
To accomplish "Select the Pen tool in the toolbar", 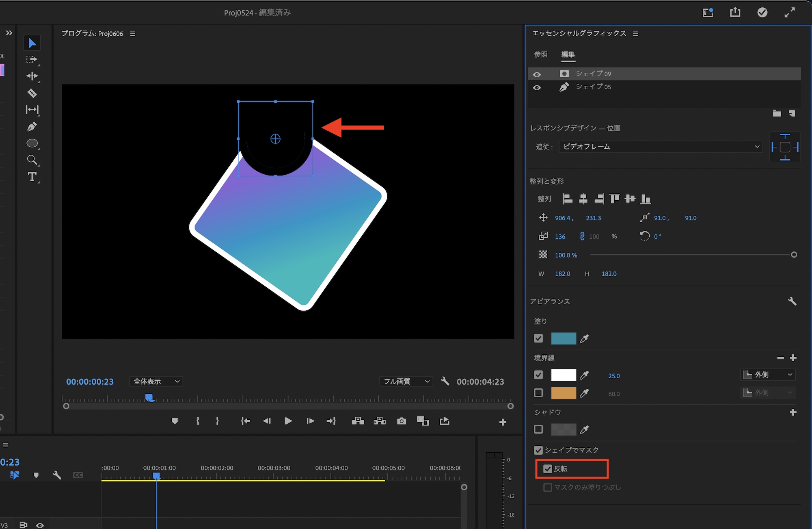I will click(x=32, y=127).
